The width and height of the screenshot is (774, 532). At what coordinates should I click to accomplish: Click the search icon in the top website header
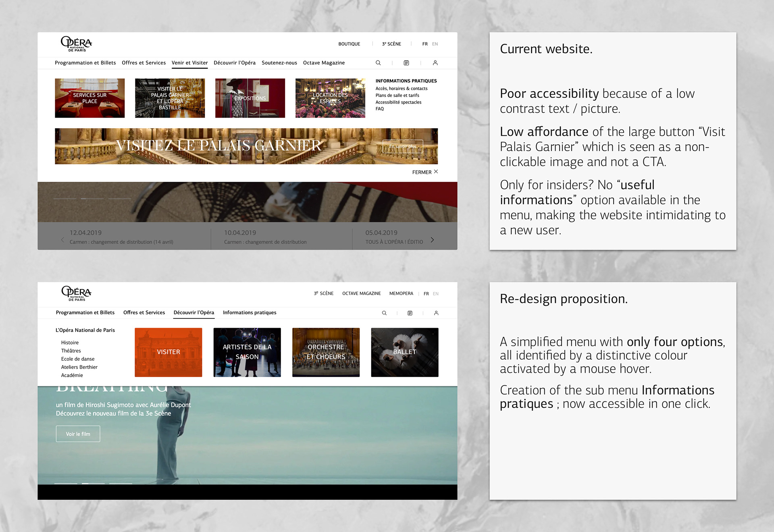[378, 63]
